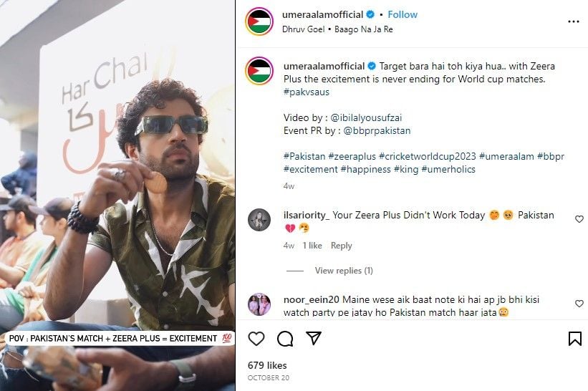
Task: Like ilsariority_'s comment
Action: 579,219
